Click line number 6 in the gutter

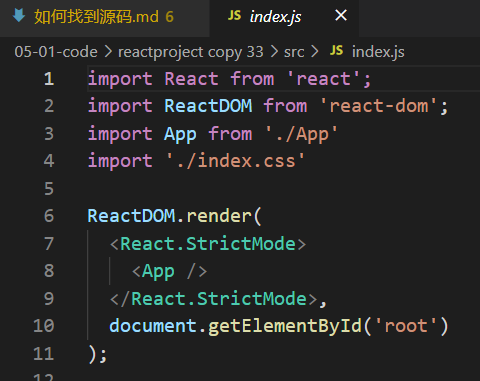(x=49, y=216)
